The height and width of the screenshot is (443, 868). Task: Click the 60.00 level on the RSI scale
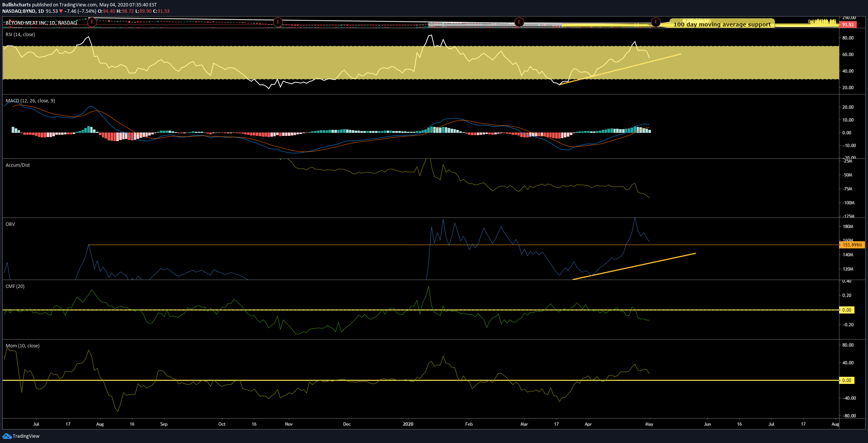pos(848,55)
